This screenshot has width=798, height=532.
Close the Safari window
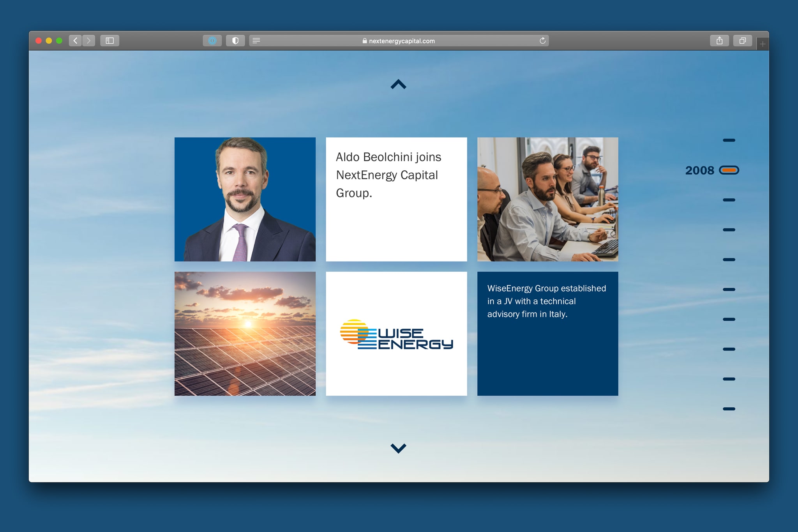coord(39,41)
